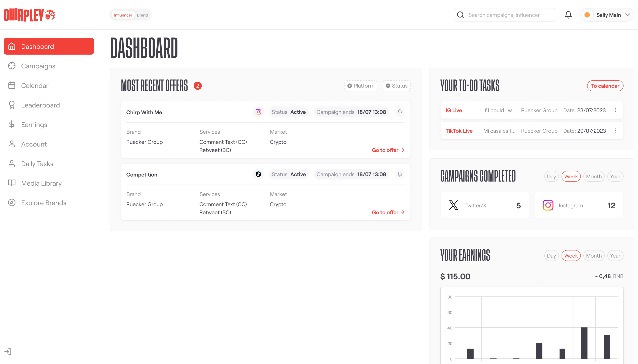Click Instagram icon on Chirp With Me offer
Screen dimensions: 638x364
[258, 112]
